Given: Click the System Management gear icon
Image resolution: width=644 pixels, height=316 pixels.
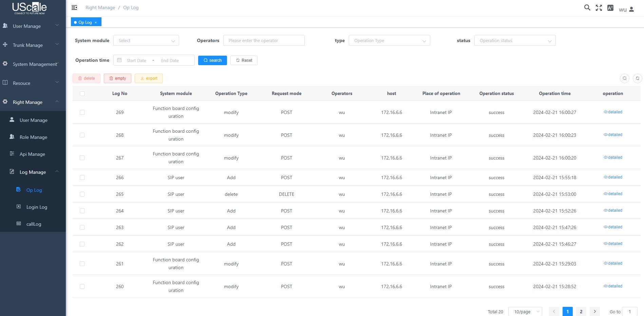Looking at the screenshot, I should [x=5, y=63].
